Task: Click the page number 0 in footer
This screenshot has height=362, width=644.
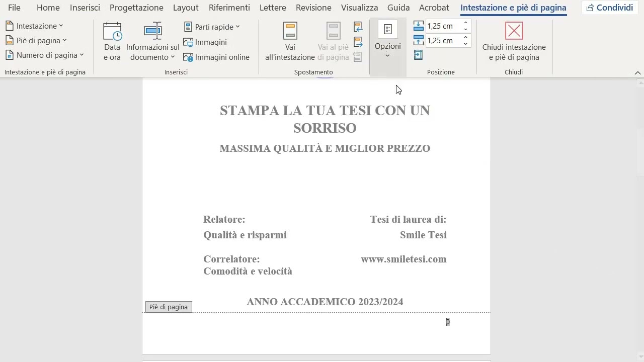Action: click(x=448, y=322)
